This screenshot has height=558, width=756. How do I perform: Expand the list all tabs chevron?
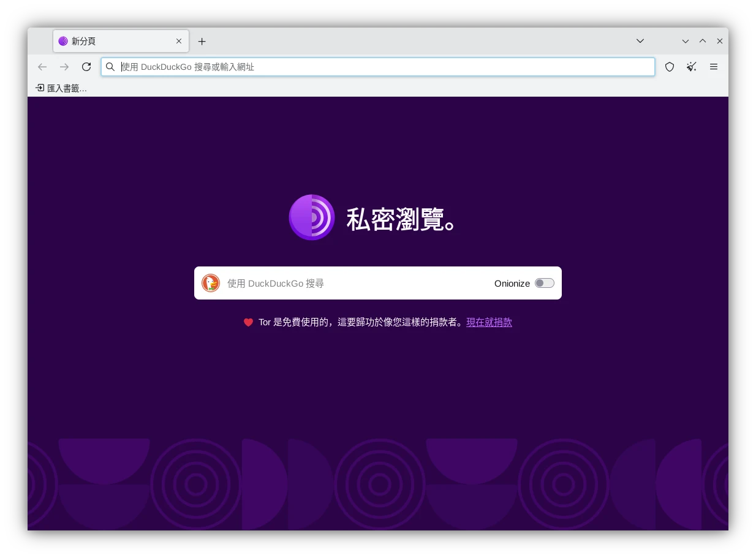640,41
